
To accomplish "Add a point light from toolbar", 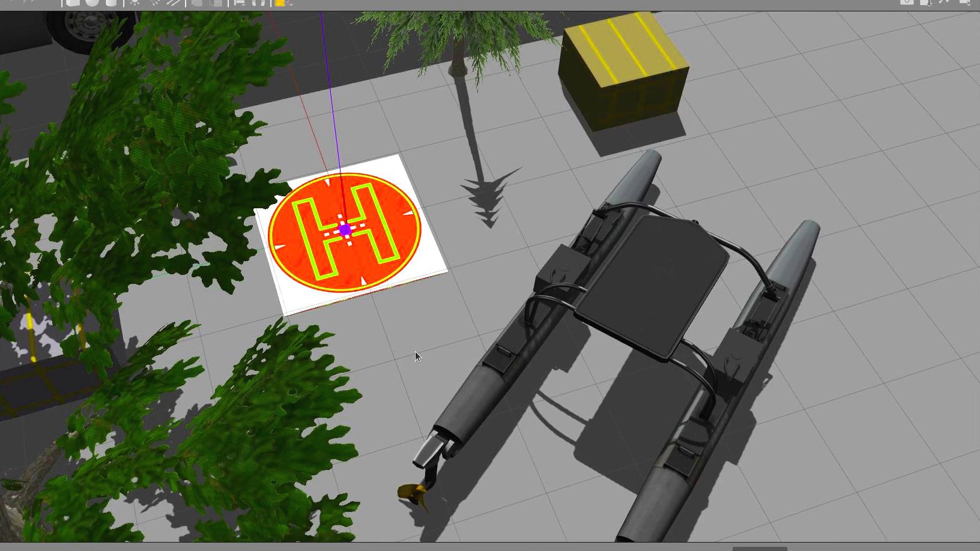I will [135, 2].
